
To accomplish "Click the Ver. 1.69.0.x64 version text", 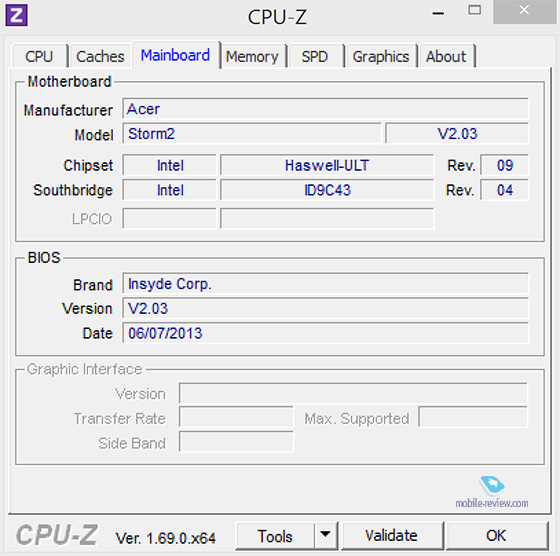I will point(165,538).
